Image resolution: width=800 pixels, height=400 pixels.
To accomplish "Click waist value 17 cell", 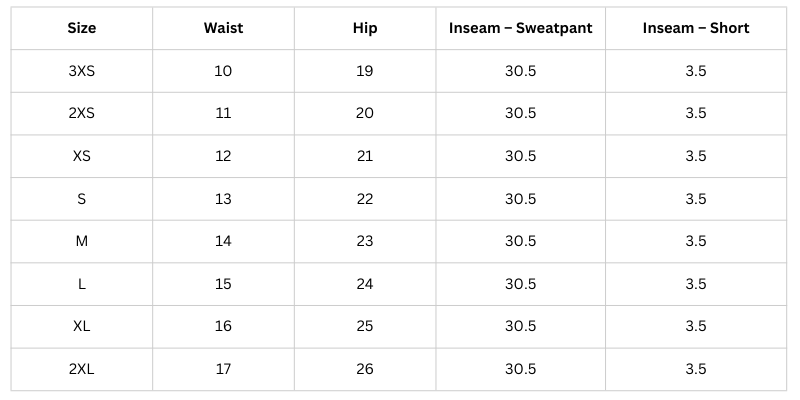I will 223,369.
